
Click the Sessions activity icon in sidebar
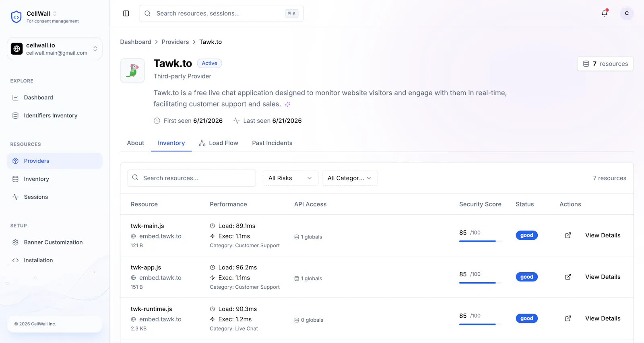(15, 197)
